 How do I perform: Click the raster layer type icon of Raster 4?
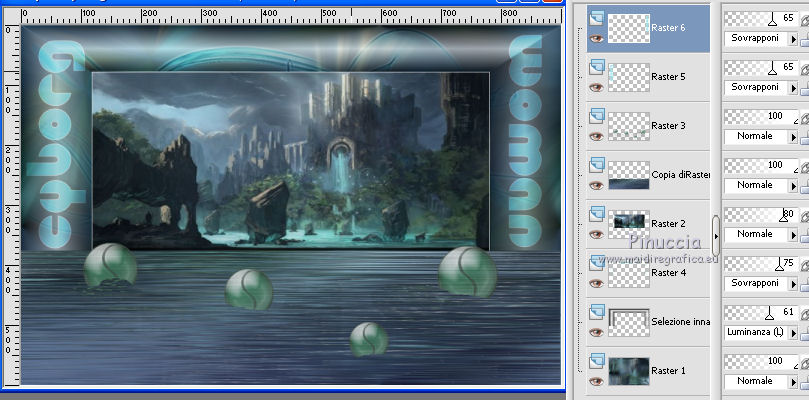pyautogui.click(x=597, y=262)
